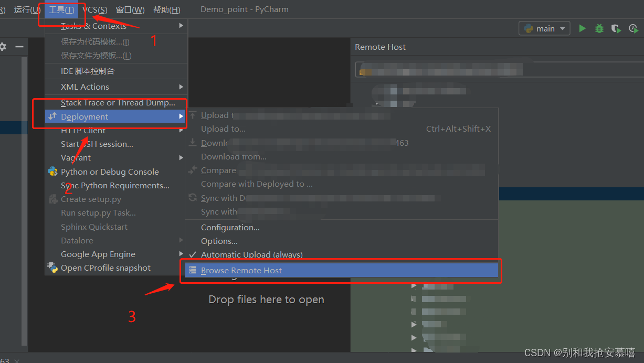Screen dimensions: 644x363
Task: Launch the profiler icon in the toolbar
Action: 634,28
